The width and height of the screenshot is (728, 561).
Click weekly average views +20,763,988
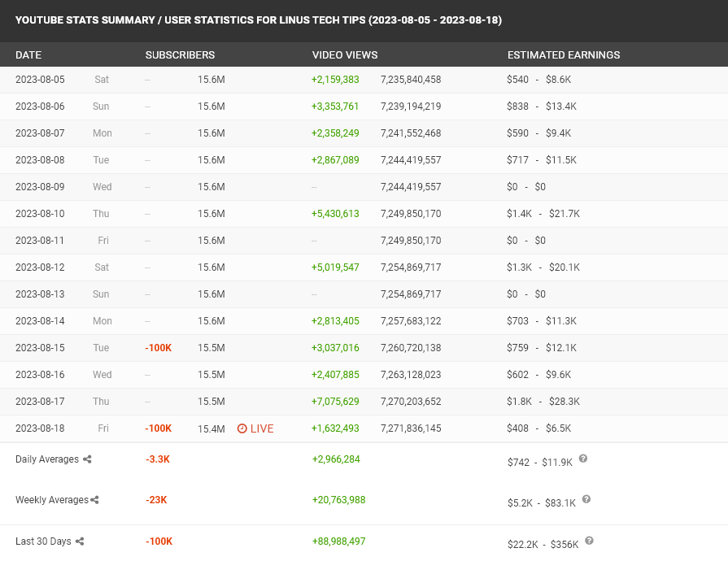[339, 500]
